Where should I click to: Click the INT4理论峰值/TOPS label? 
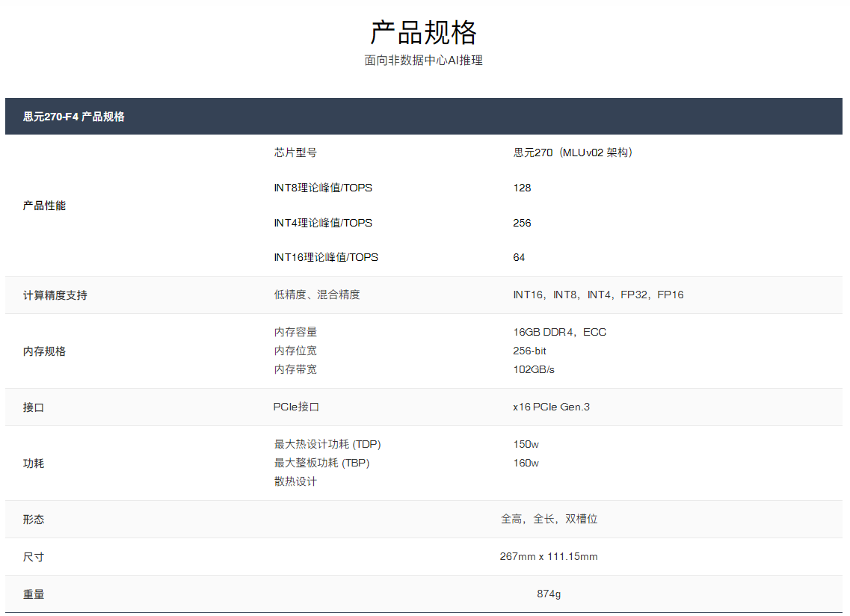coord(323,223)
